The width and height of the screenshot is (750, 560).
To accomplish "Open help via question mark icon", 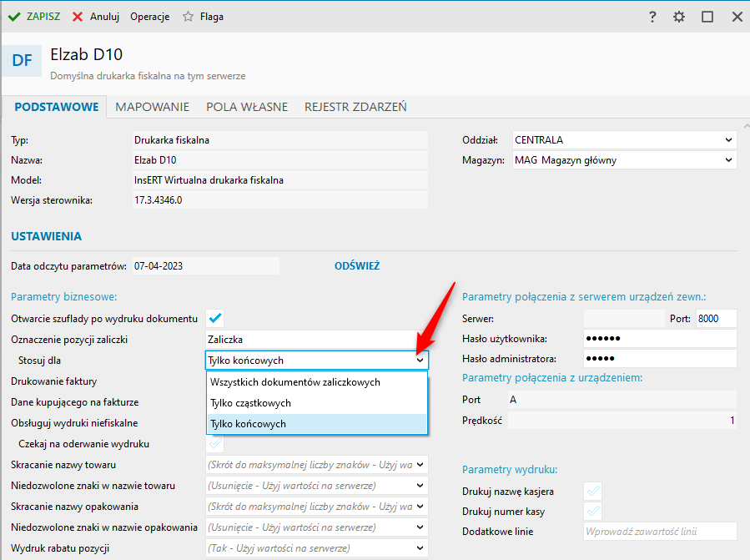I will coord(652,18).
